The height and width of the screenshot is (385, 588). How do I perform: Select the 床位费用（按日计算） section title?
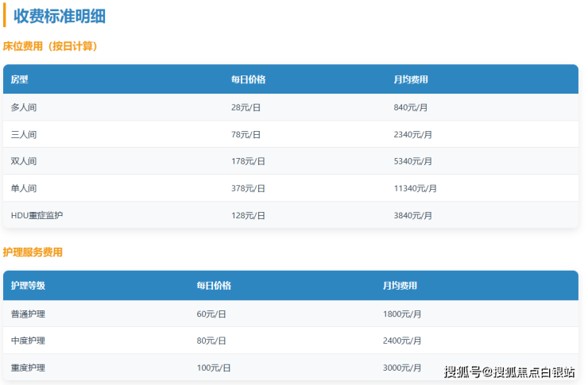pyautogui.click(x=51, y=46)
